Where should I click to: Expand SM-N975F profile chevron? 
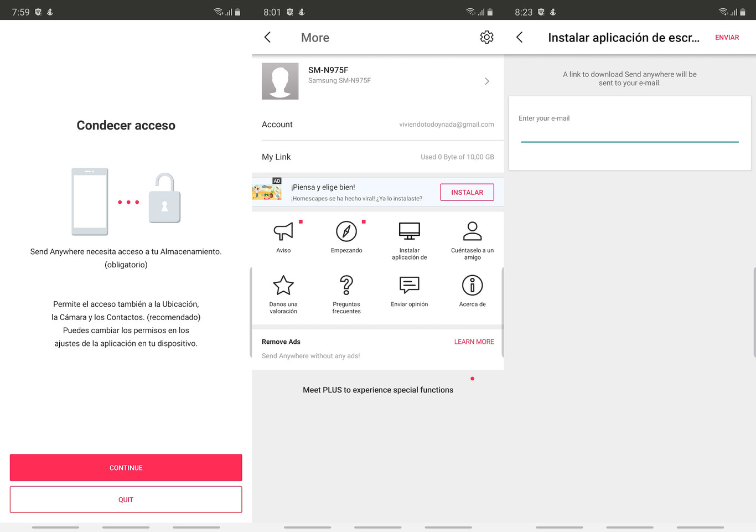point(487,81)
